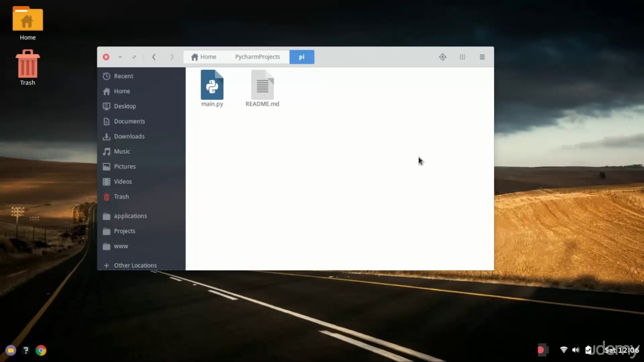Open the volume speaker tray icon
Image resolution: width=644 pixels, height=362 pixels.
576,350
